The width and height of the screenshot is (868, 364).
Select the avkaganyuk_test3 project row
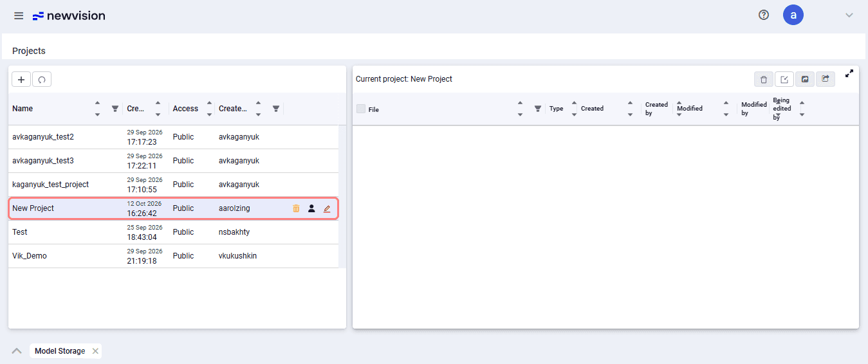click(x=173, y=161)
